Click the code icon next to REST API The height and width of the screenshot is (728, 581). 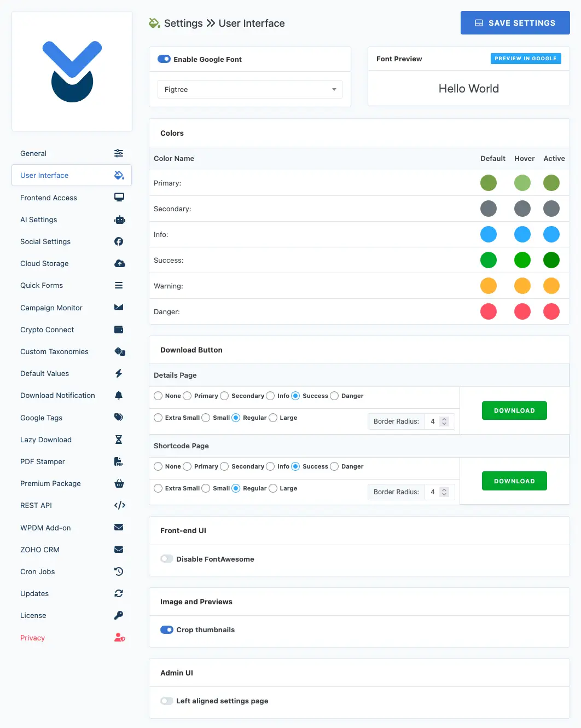[x=119, y=505]
